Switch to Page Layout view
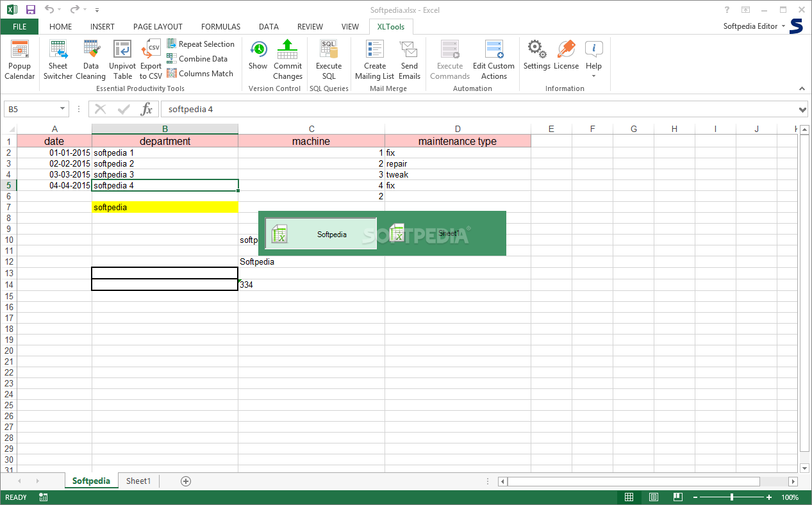The width and height of the screenshot is (812, 505). (654, 497)
